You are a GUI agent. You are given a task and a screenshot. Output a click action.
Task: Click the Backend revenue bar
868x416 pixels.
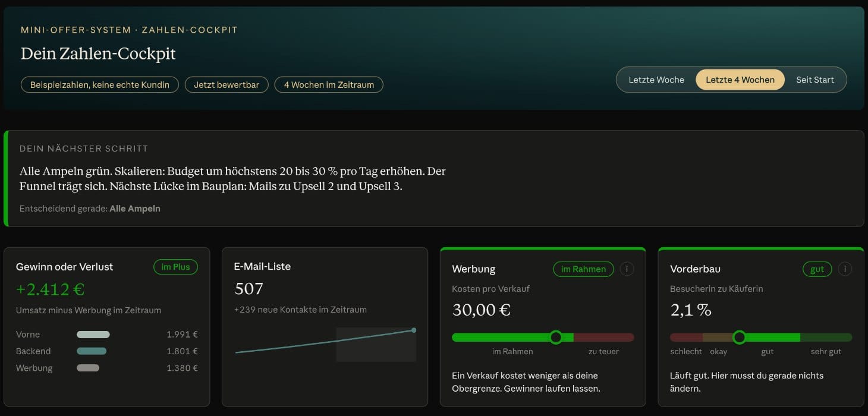tap(92, 351)
